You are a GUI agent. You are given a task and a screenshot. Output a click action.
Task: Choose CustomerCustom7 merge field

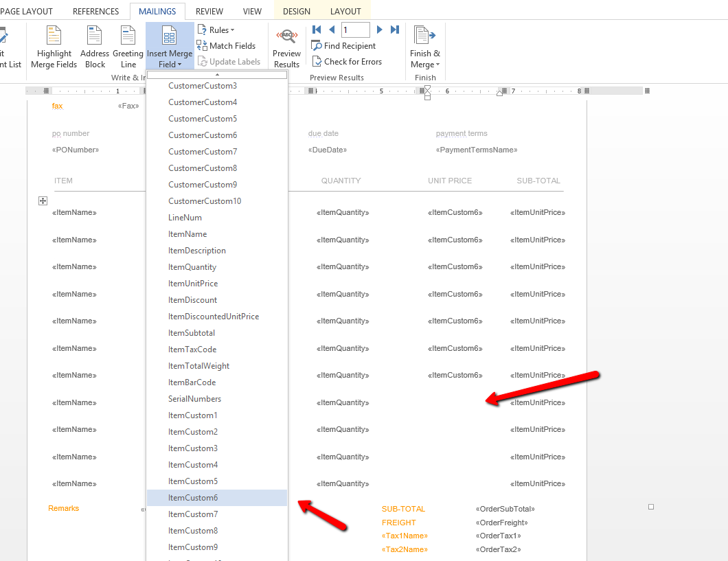tap(217, 152)
